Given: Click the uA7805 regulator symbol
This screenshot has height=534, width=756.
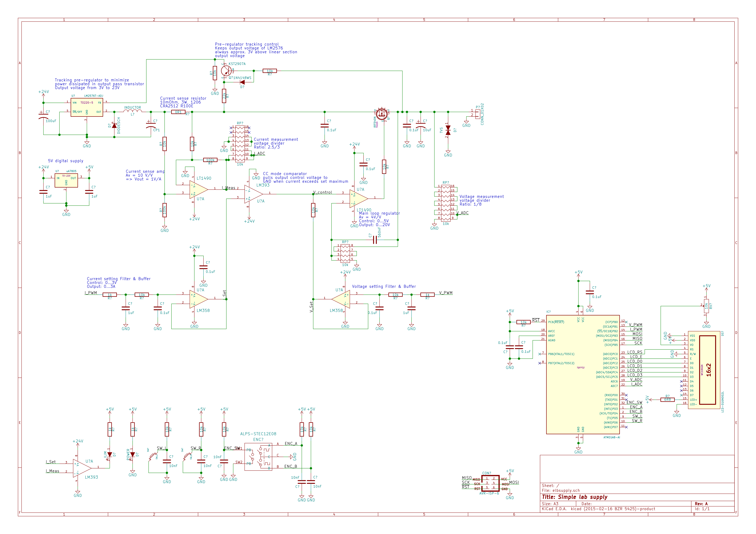Looking at the screenshot, I should click(66, 180).
